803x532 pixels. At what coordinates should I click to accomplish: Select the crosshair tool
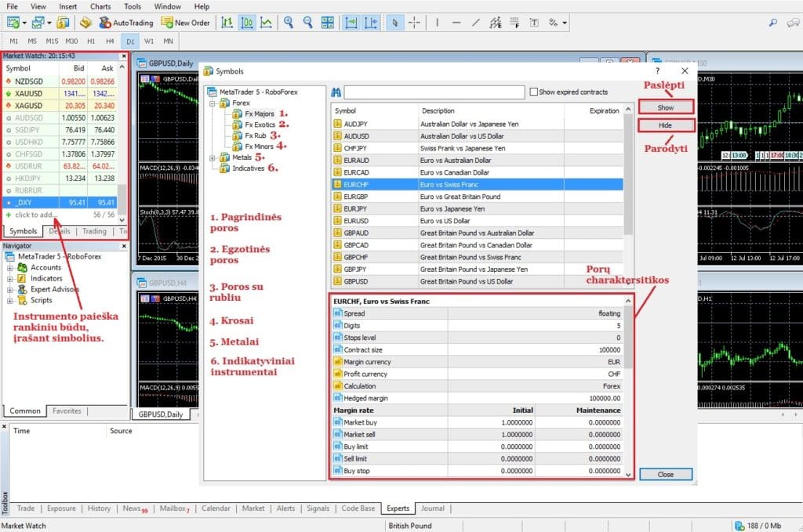pos(414,23)
